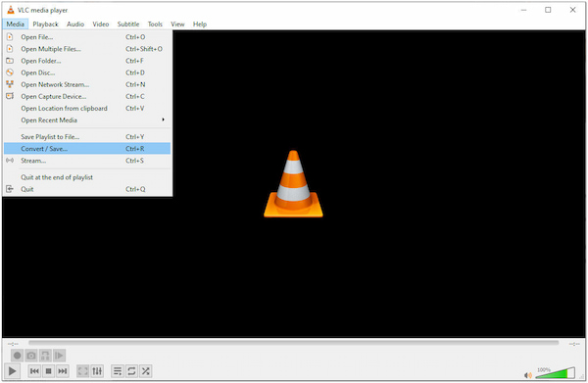Toggle the playlist button
This screenshot has width=588, height=383.
[118, 371]
